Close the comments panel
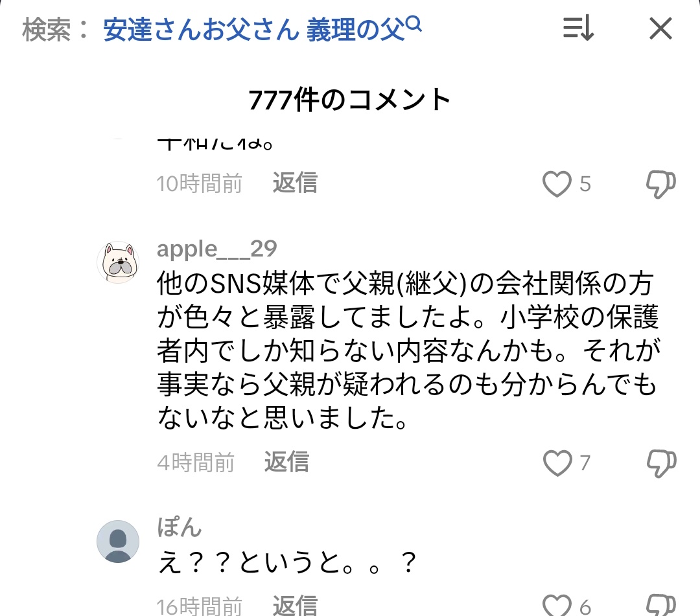Screen dimensions: 700x616 pos(660,29)
